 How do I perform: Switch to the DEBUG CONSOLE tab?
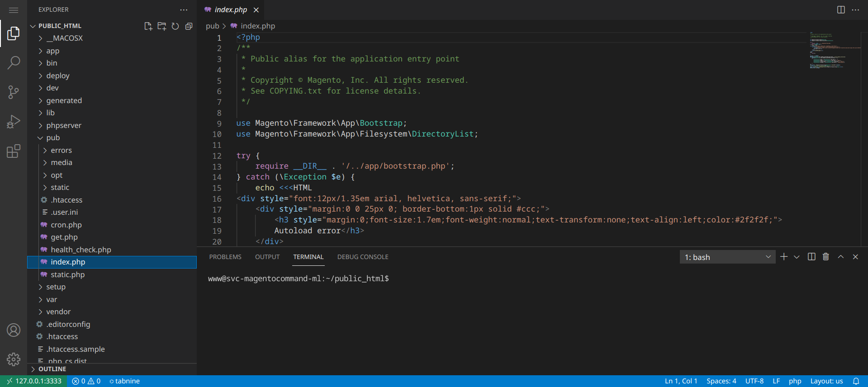(x=363, y=257)
